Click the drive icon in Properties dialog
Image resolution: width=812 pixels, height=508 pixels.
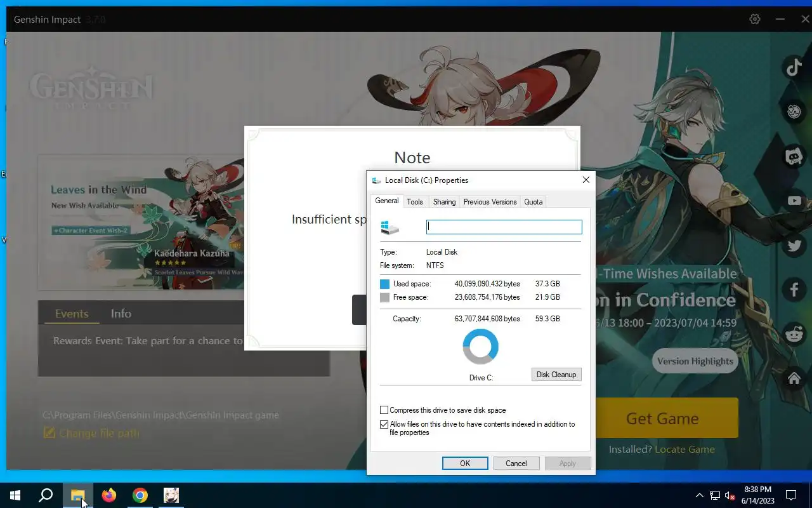point(390,227)
